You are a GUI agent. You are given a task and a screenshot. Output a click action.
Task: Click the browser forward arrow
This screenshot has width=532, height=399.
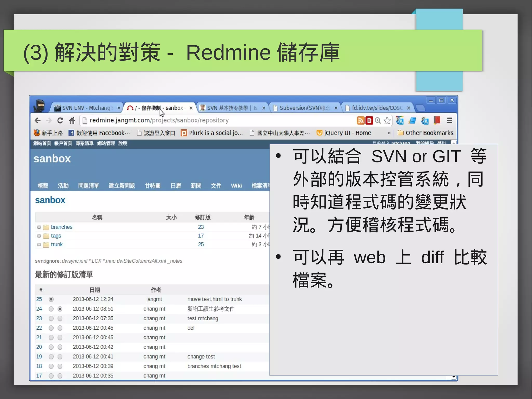[x=49, y=120]
